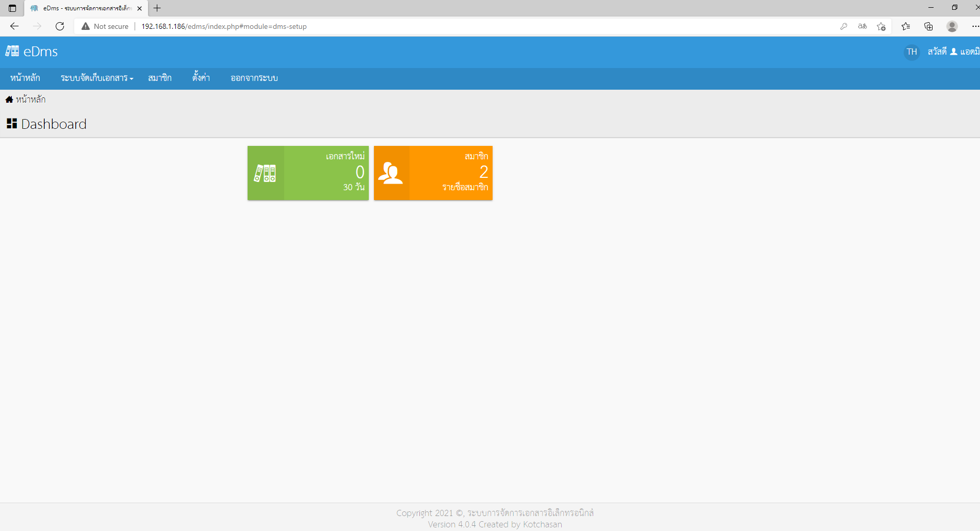980x531 pixels.
Task: Click the Kotchasan footer link
Action: [x=542, y=524]
